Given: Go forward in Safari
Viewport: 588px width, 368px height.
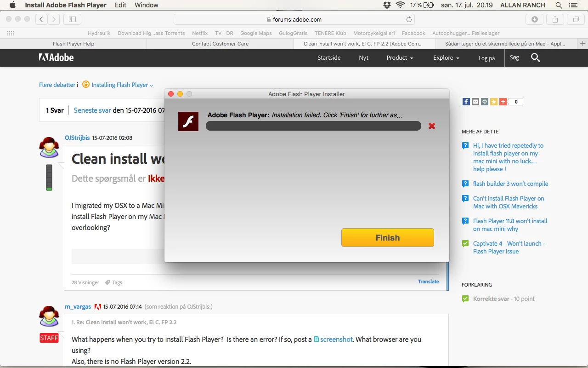Looking at the screenshot, I should click(x=54, y=19).
